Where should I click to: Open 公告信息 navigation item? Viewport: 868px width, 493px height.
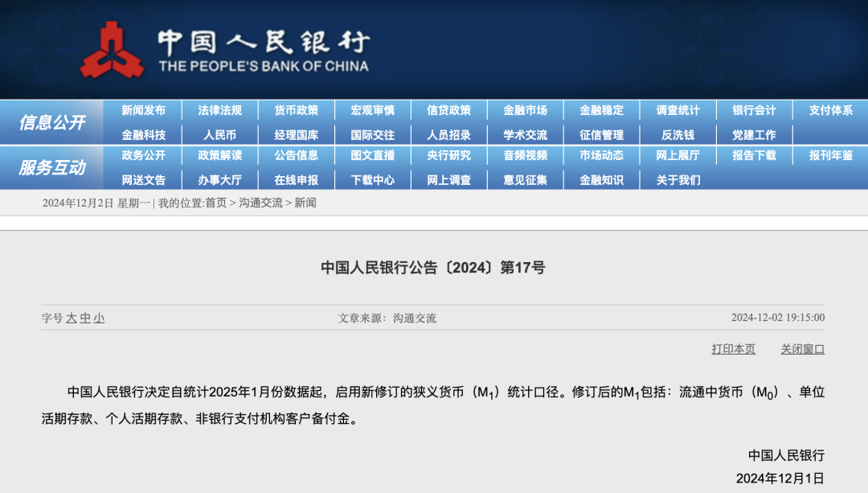[x=296, y=155]
